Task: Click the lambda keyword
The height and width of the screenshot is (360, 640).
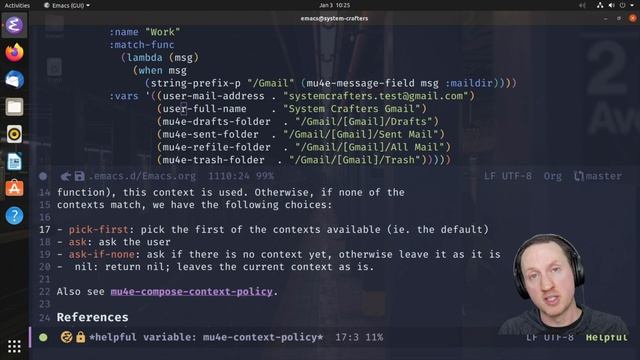Action: pyautogui.click(x=144, y=58)
